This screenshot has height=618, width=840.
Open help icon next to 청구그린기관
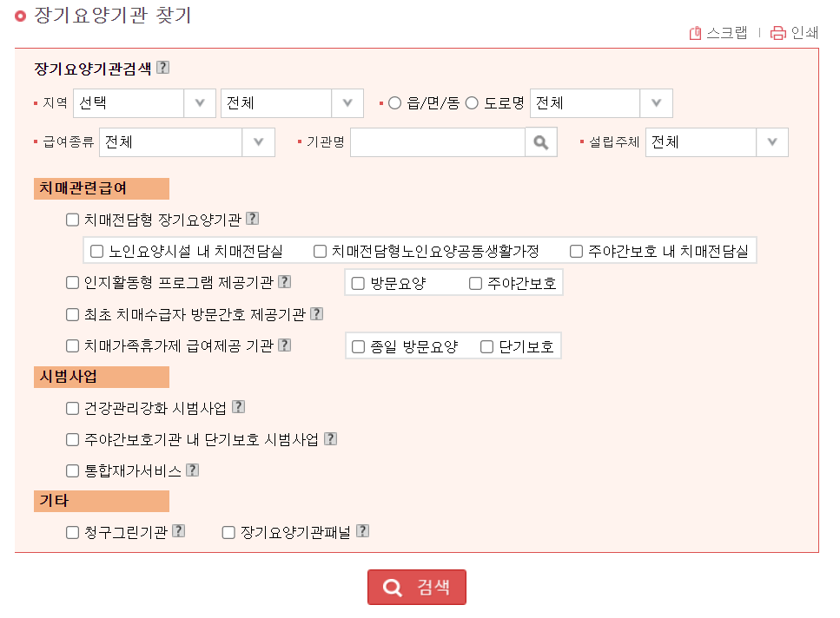178,530
